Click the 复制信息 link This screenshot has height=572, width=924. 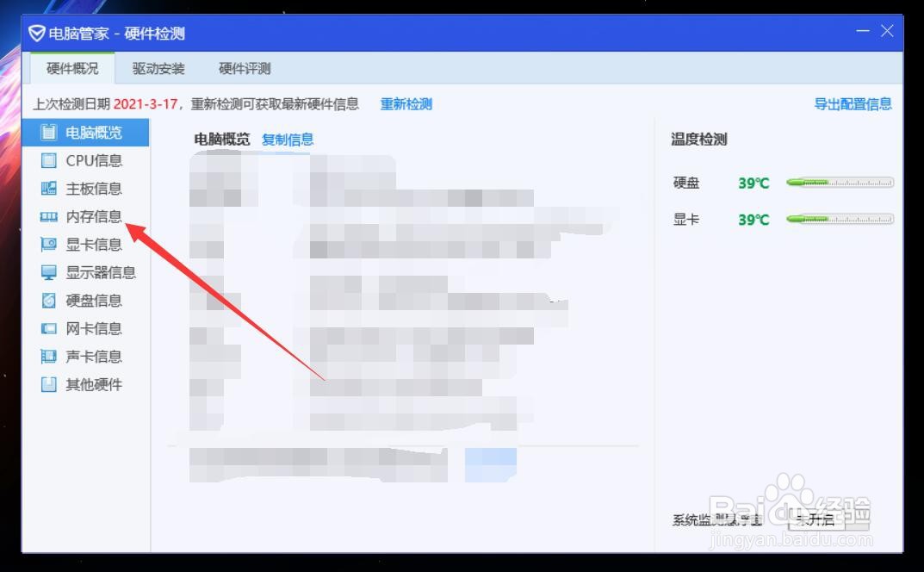click(288, 140)
